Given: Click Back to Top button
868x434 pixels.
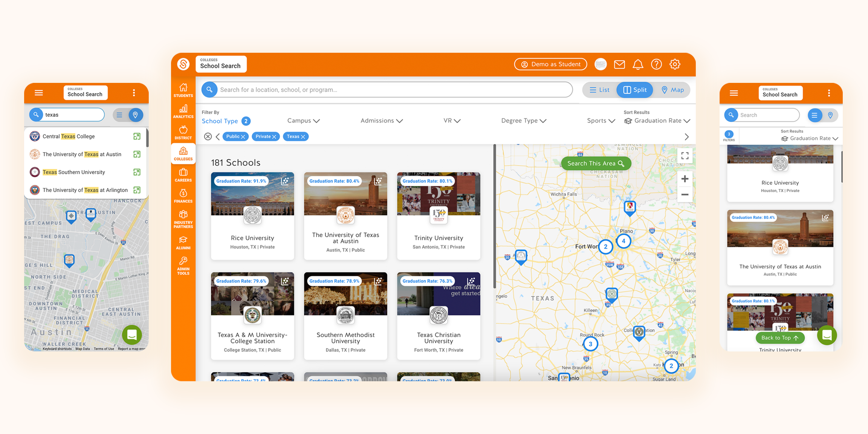Looking at the screenshot, I should [780, 338].
